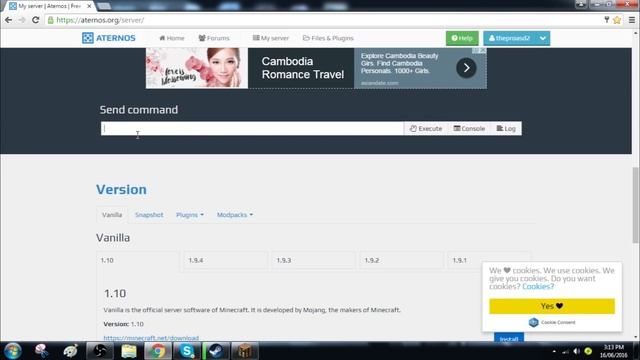Click the ad's arrow button

pos(466,68)
